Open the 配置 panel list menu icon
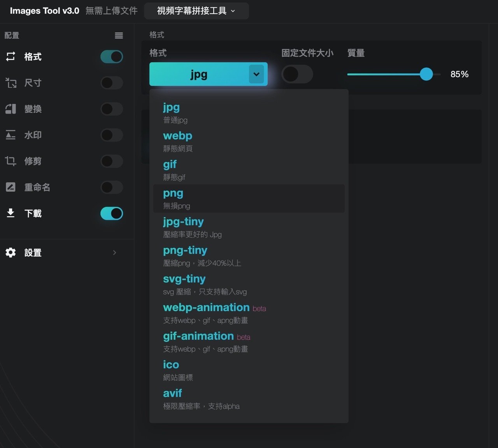The width and height of the screenshot is (498, 448). tap(119, 35)
